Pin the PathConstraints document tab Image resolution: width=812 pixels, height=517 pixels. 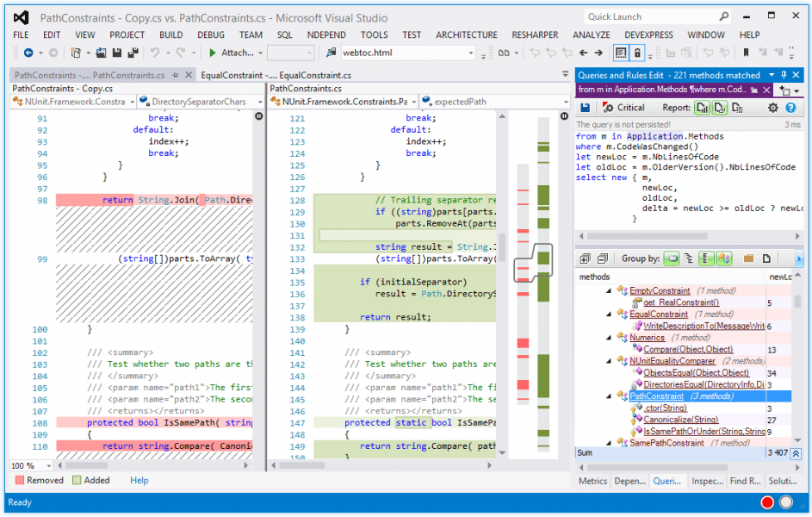point(176,75)
